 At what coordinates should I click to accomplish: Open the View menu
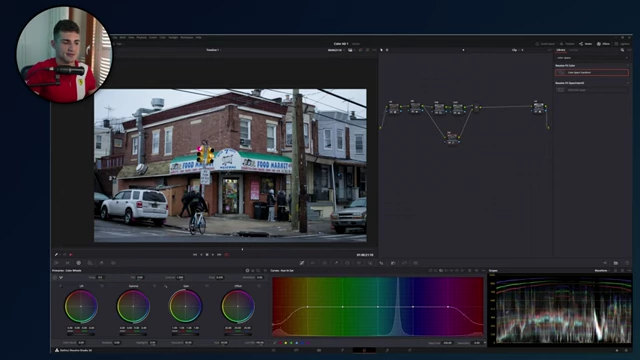(131, 38)
